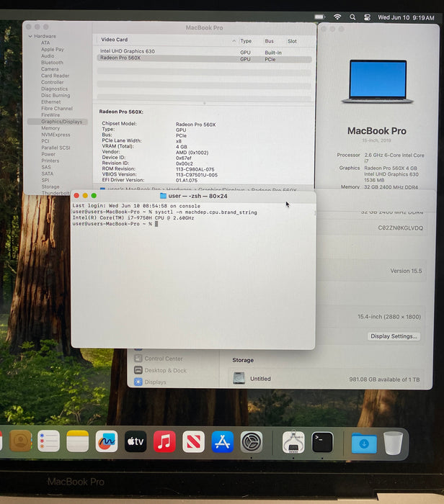Open the Contacts app in the Dock
Image resolution: width=444 pixels, height=504 pixels.
pos(20,441)
